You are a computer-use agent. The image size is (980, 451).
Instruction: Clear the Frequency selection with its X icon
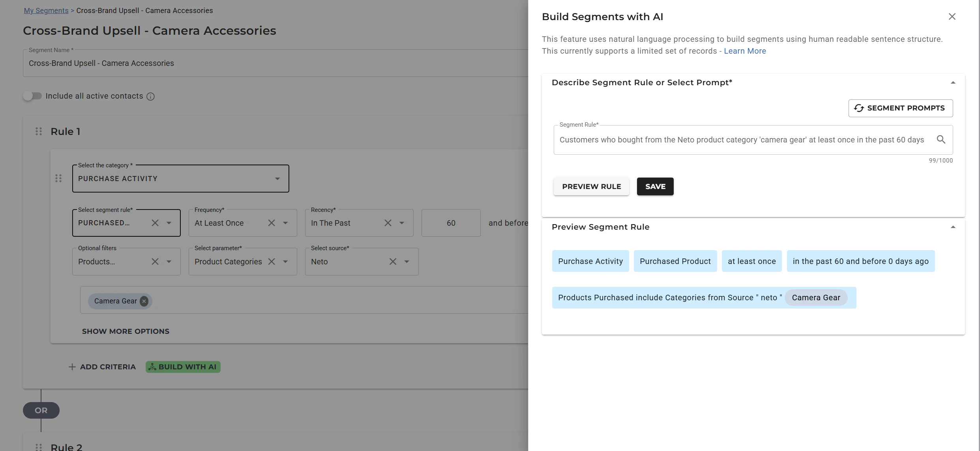click(272, 223)
